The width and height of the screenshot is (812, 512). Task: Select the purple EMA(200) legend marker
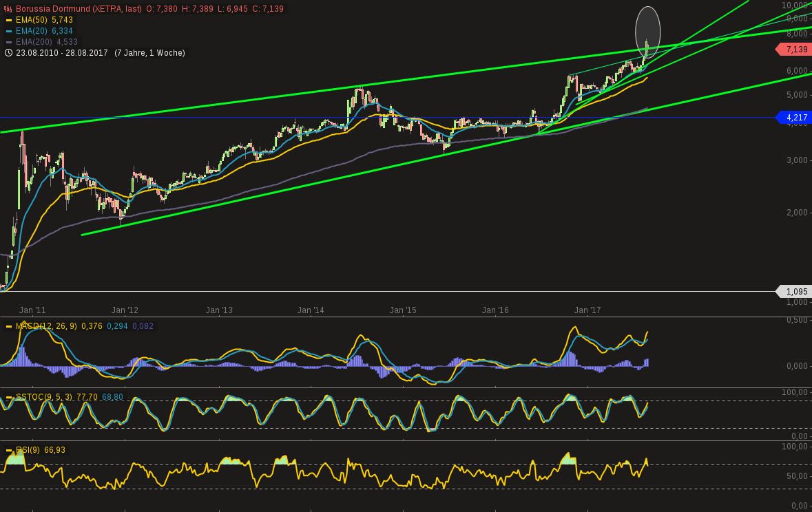9,42
